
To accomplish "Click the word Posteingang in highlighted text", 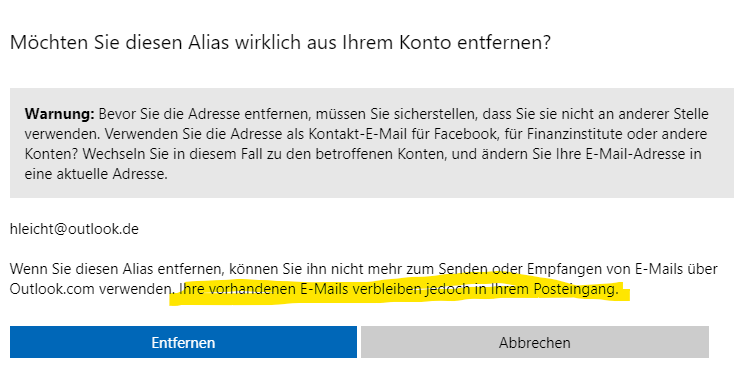I will (x=576, y=289).
